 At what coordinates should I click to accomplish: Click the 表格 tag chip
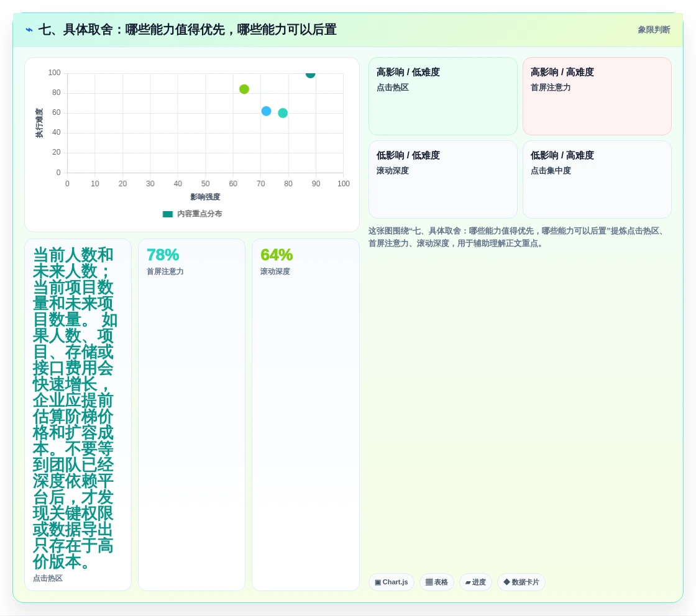(437, 582)
